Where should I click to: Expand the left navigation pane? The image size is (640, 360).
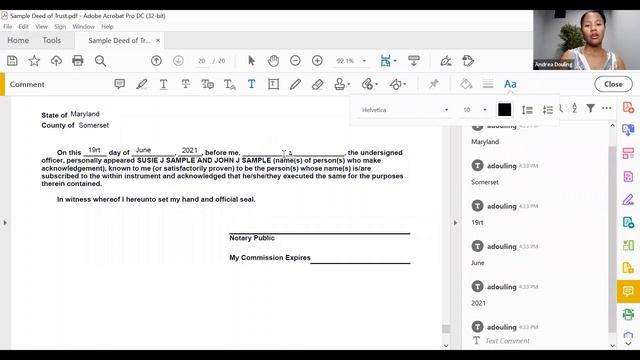click(5, 223)
